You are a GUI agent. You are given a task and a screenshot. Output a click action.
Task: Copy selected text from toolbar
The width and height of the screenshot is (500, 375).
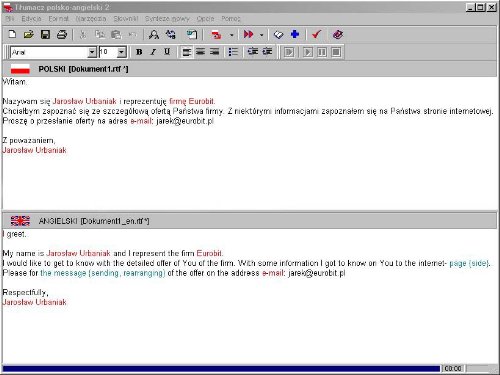(100, 34)
